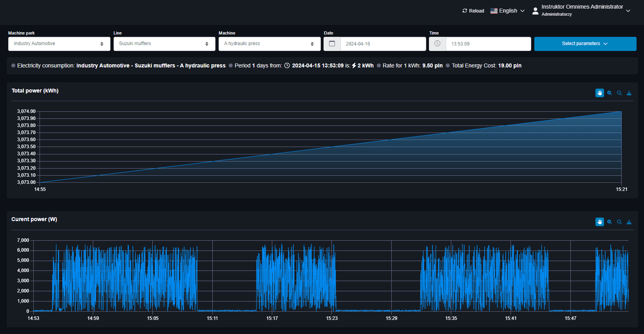The width and height of the screenshot is (644, 334).
Task: Click the 15:41 x-axis label
Action: [511, 318]
